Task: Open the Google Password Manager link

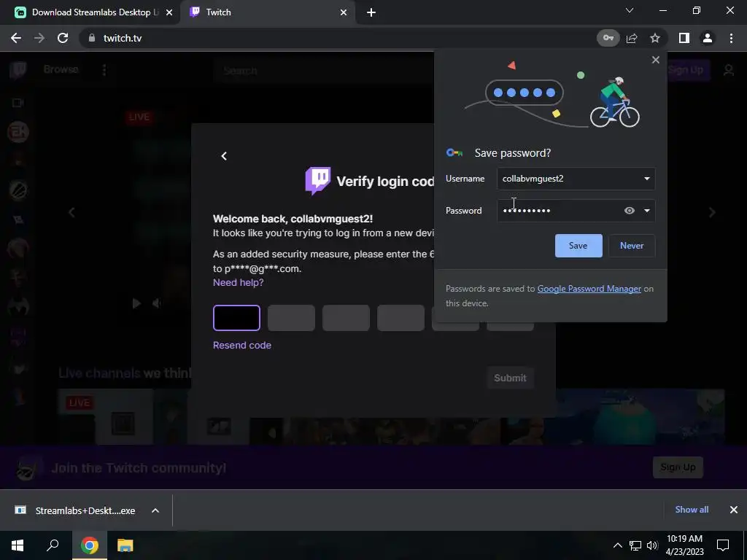Action: [x=589, y=289]
